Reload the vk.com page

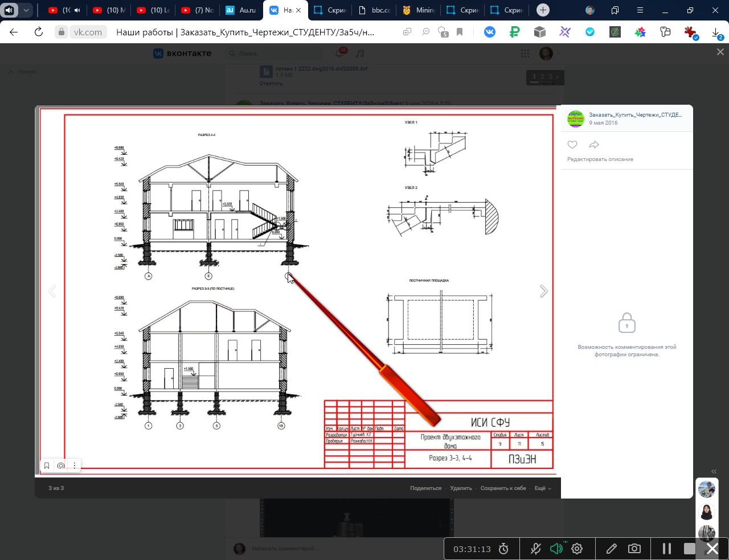39,32
